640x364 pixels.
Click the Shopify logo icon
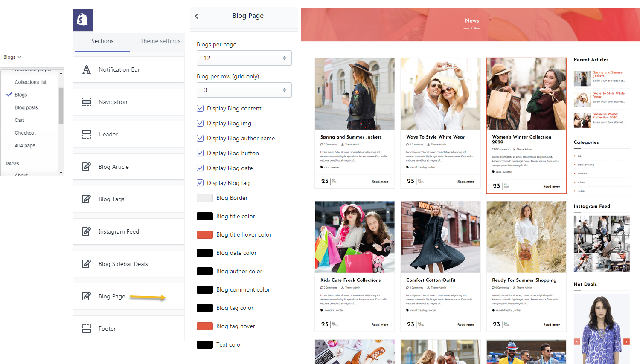pyautogui.click(x=82, y=20)
